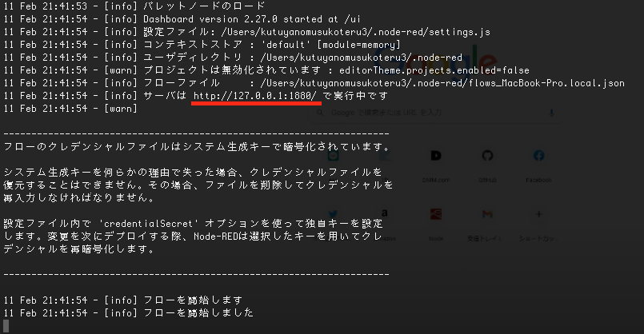Viewport: 644px width, 334px height.
Task: Click the settings.js file path line
Action: click(247, 32)
